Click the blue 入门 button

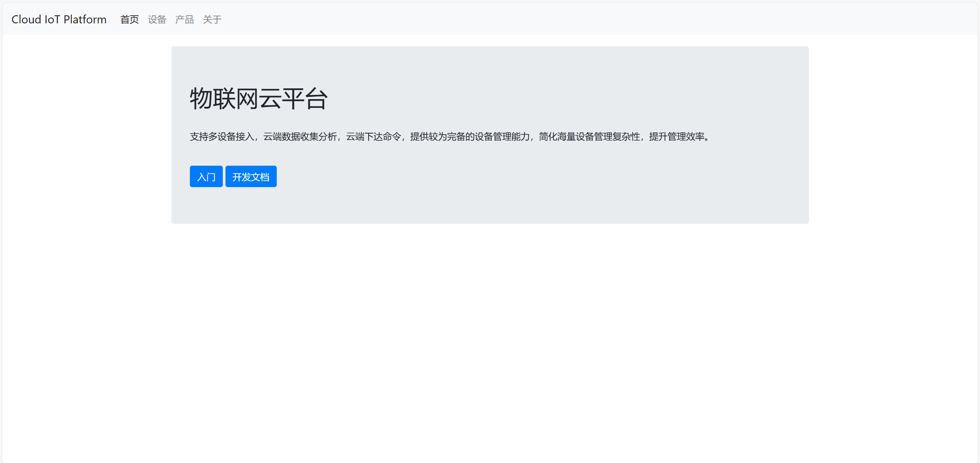click(x=206, y=176)
